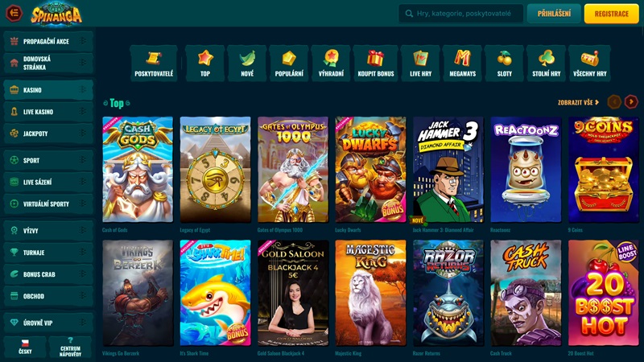Expand the Live sázení sidebar arrow
Viewport: 644px width, 362px height.
pyautogui.click(x=83, y=182)
